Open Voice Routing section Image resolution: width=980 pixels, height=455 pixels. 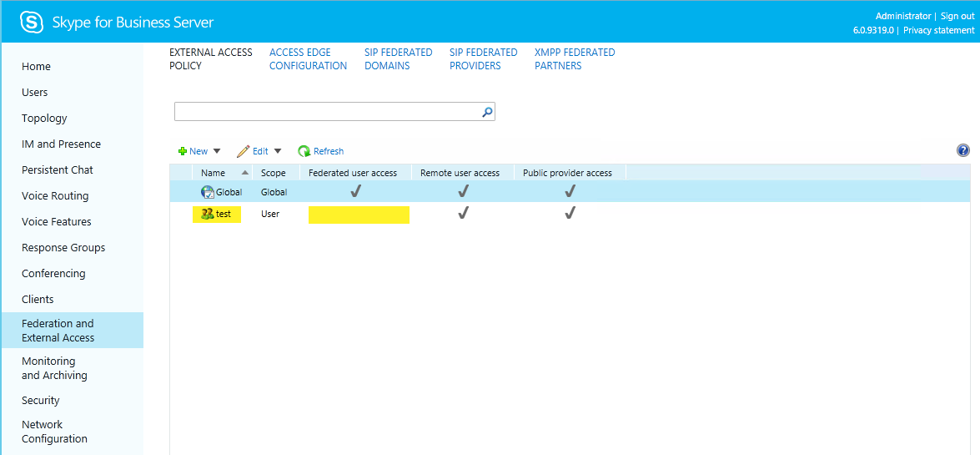pyautogui.click(x=55, y=196)
